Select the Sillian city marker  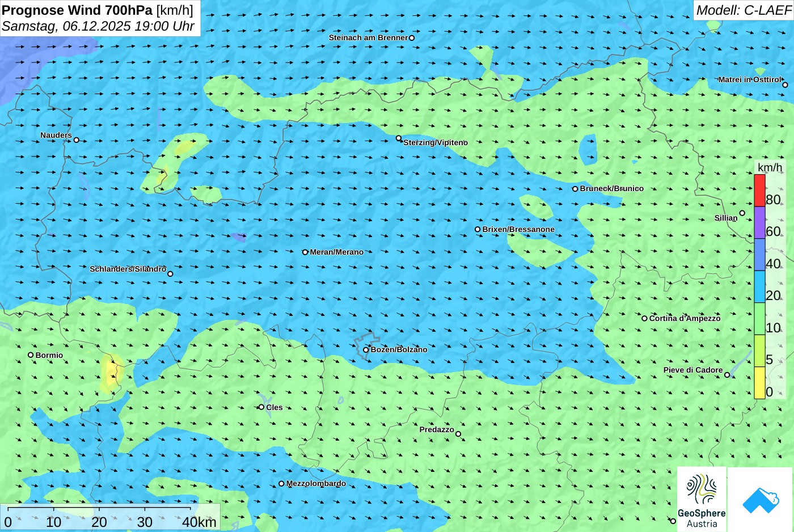click(742, 213)
